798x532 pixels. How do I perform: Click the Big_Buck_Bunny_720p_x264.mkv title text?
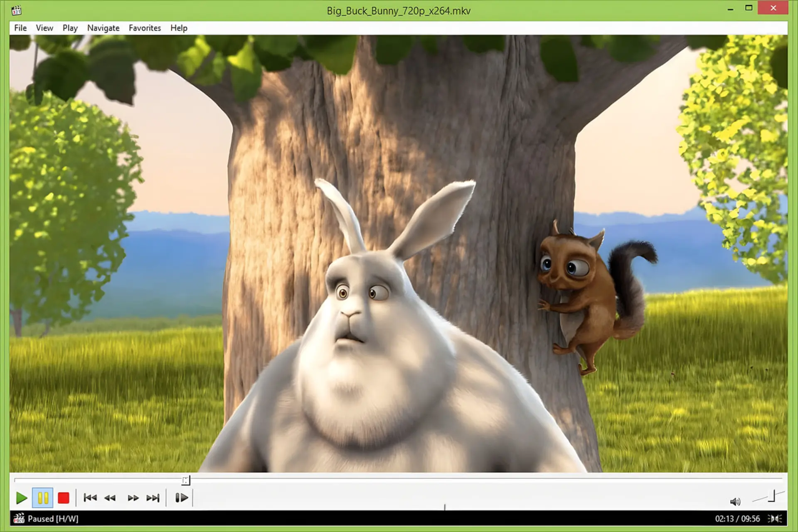[x=399, y=11]
